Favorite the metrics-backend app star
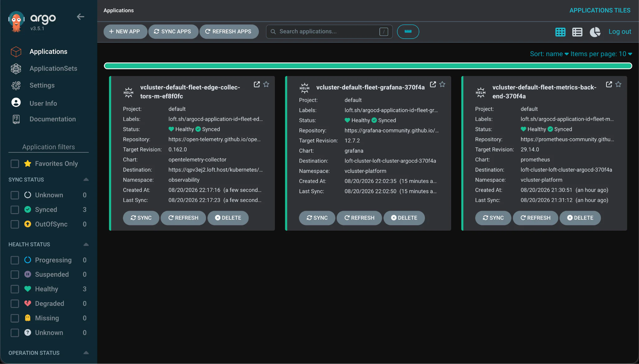This screenshot has width=639, height=364. pyautogui.click(x=618, y=84)
